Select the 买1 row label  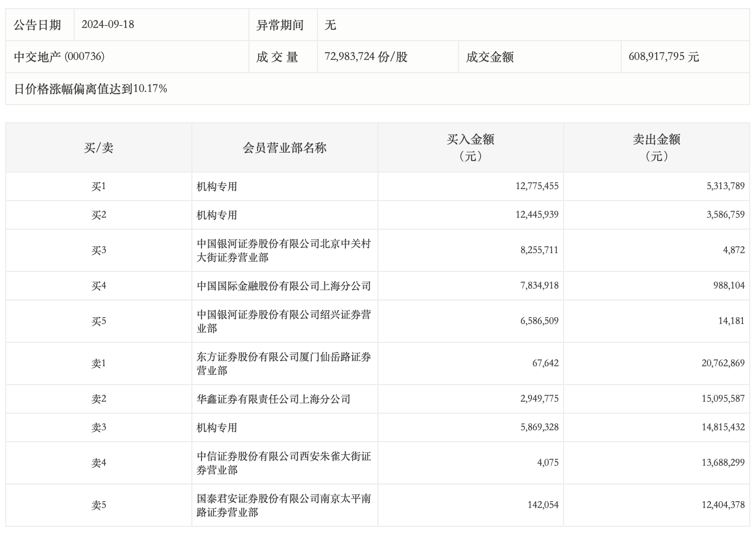pyautogui.click(x=99, y=186)
